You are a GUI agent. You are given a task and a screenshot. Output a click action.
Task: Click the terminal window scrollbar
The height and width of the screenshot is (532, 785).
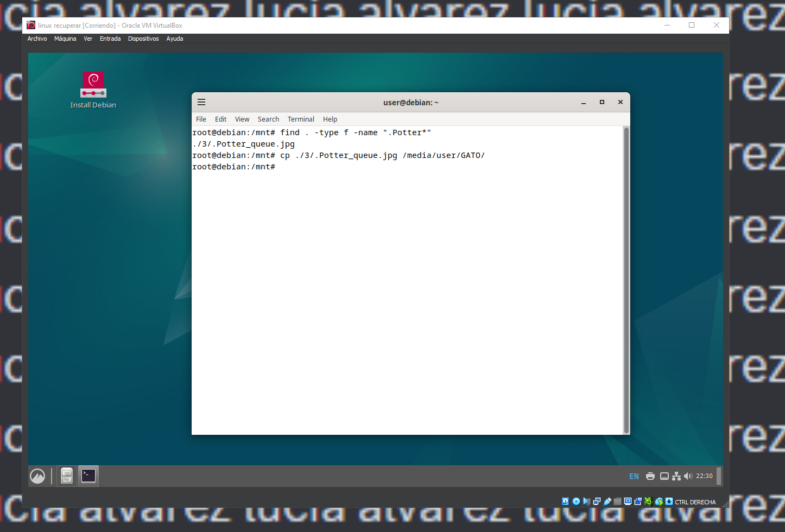(626, 271)
